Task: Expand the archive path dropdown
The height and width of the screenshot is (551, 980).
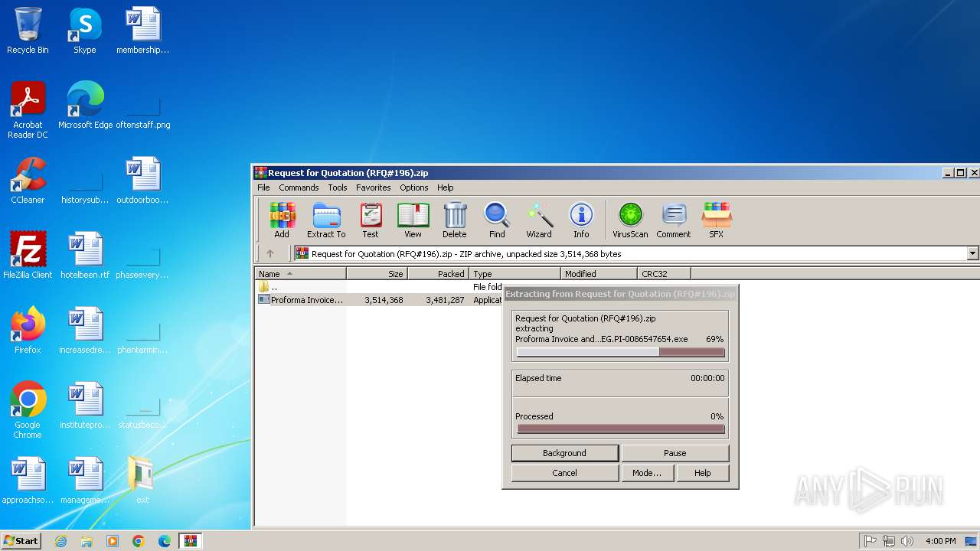Action: pos(973,253)
